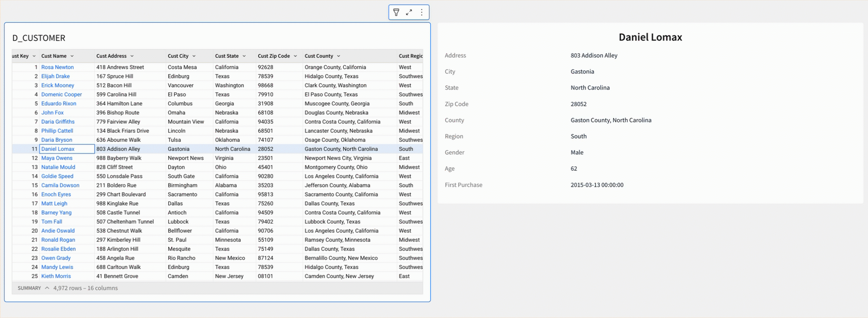Open the Enoch Eyres customer link

(56, 194)
